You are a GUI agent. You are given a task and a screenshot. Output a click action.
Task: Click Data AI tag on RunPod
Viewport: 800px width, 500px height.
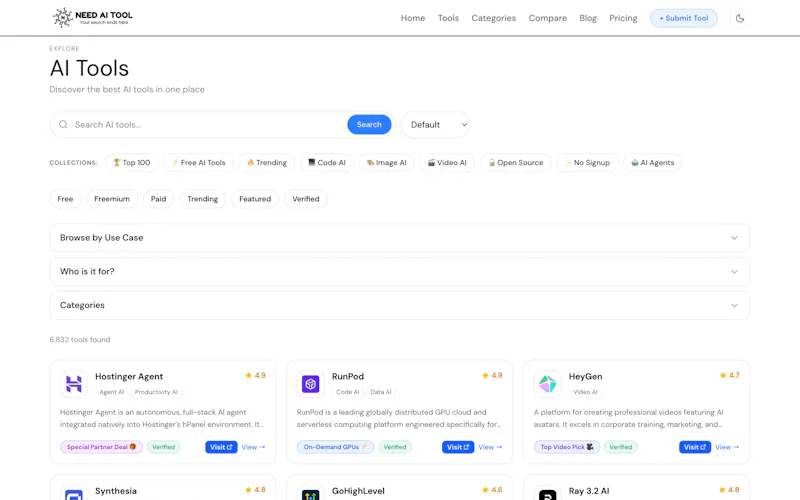click(381, 392)
